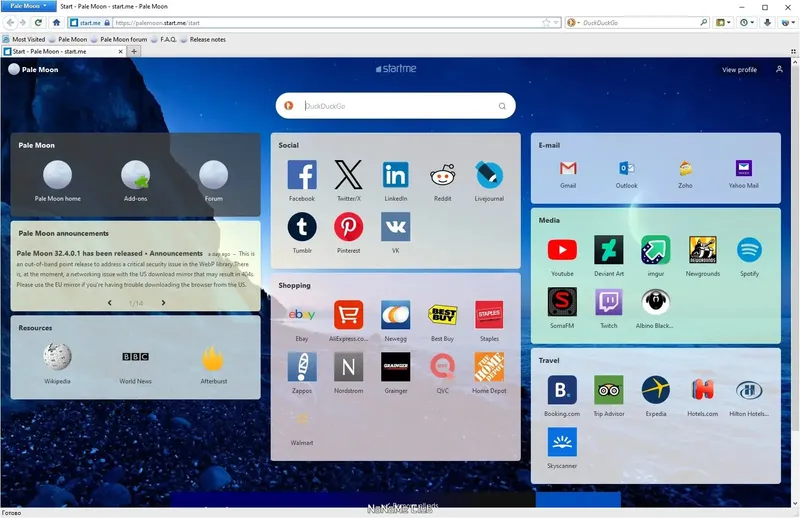Expand the bookmarks toolbar button dropdown
The width and height of the screenshot is (800, 518).
pos(723,22)
